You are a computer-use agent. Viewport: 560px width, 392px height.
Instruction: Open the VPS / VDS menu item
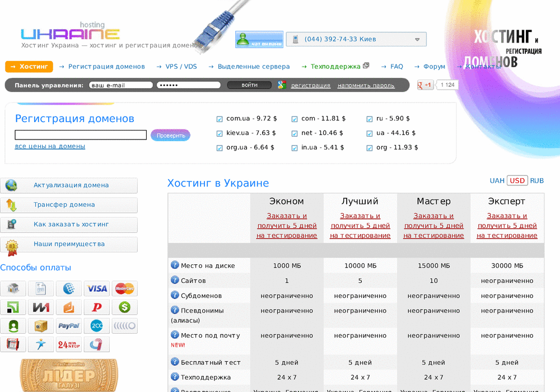tap(181, 67)
